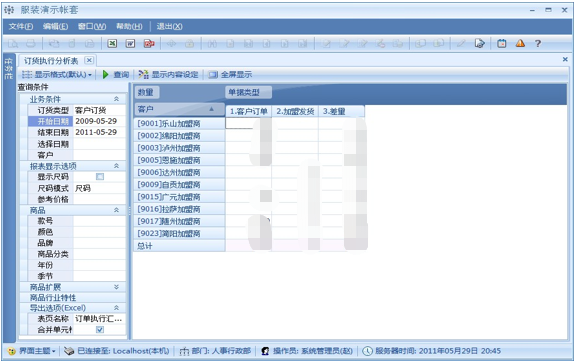Click the smiley theme icon in status bar
The height and width of the screenshot is (363, 576).
click(x=12, y=351)
